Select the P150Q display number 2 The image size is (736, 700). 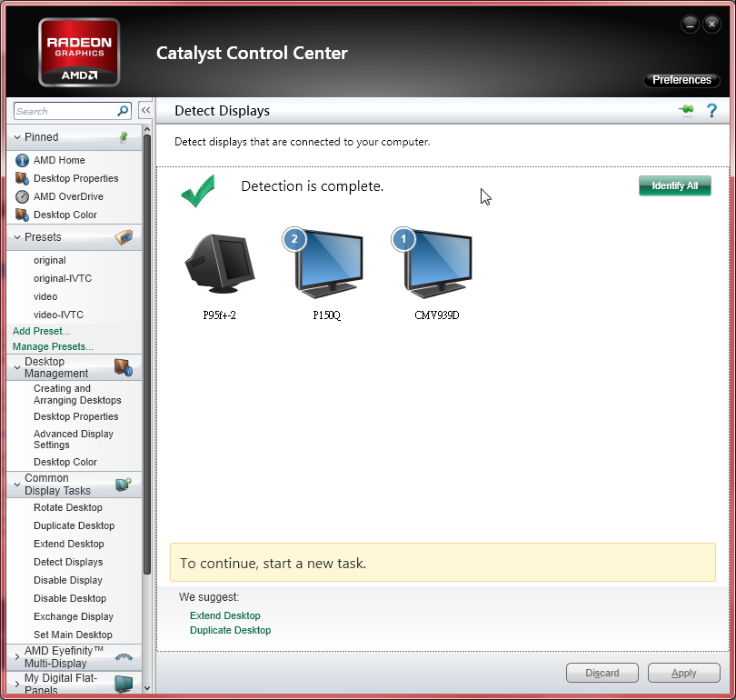pyautogui.click(x=323, y=263)
